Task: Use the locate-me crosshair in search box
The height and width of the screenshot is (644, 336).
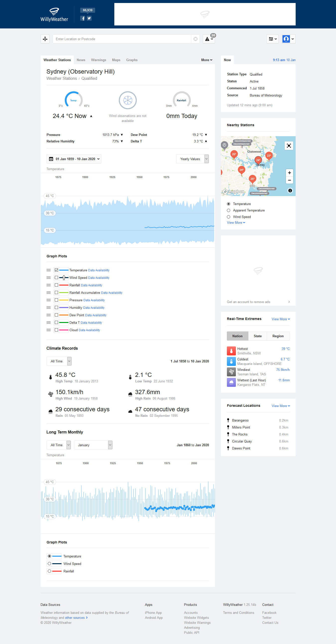Action: [196, 39]
